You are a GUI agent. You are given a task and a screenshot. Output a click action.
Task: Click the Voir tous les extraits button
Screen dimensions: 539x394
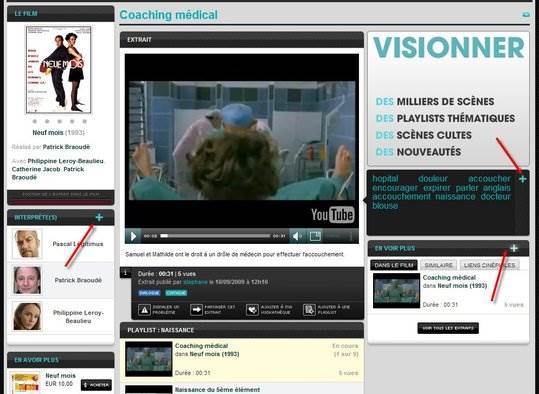pos(448,328)
